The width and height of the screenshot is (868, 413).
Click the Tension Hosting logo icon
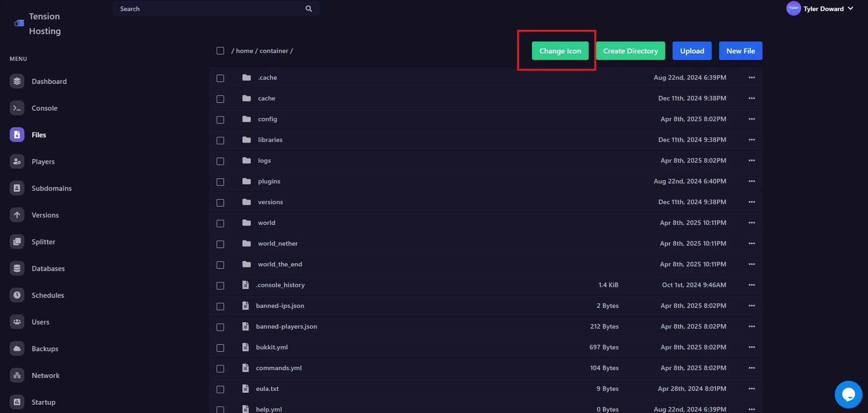[x=19, y=23]
